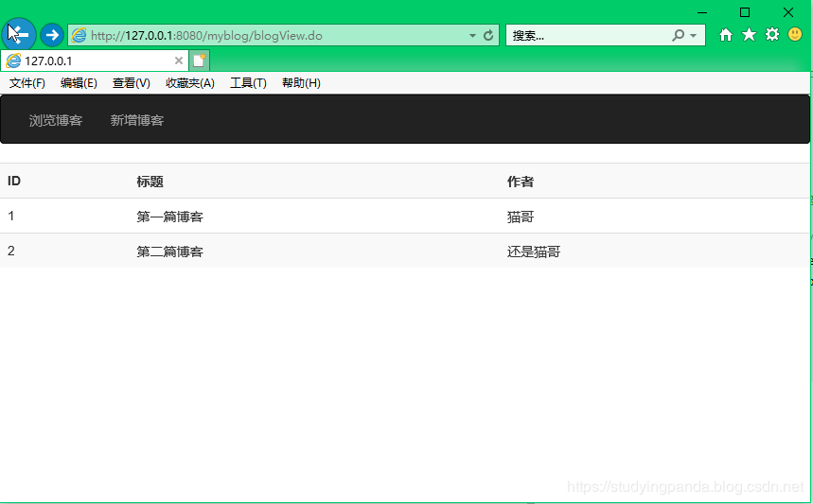Open the 收藏夹(A) menu

(x=190, y=83)
